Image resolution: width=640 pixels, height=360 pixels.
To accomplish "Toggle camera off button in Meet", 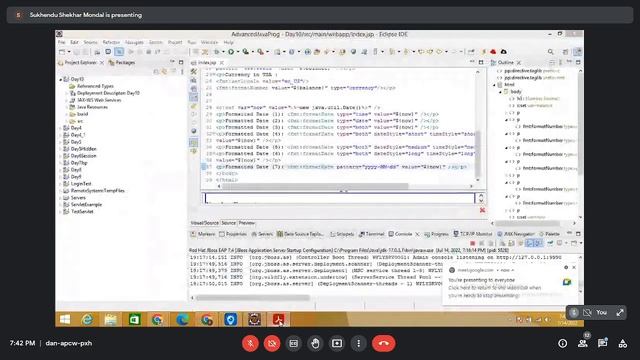I will [272, 343].
